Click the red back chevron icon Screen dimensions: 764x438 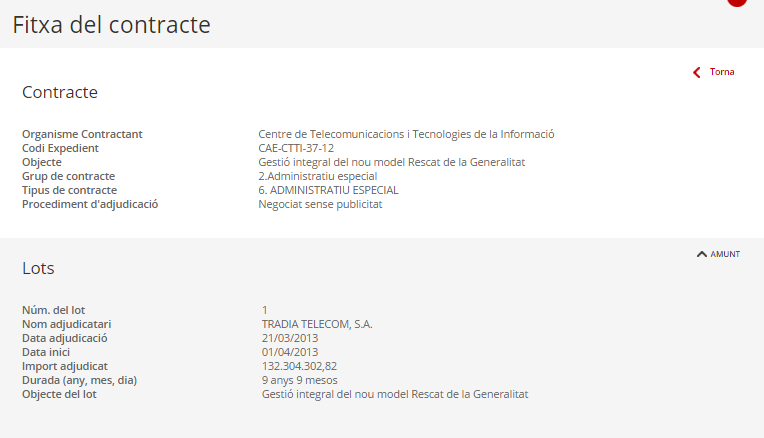click(697, 73)
